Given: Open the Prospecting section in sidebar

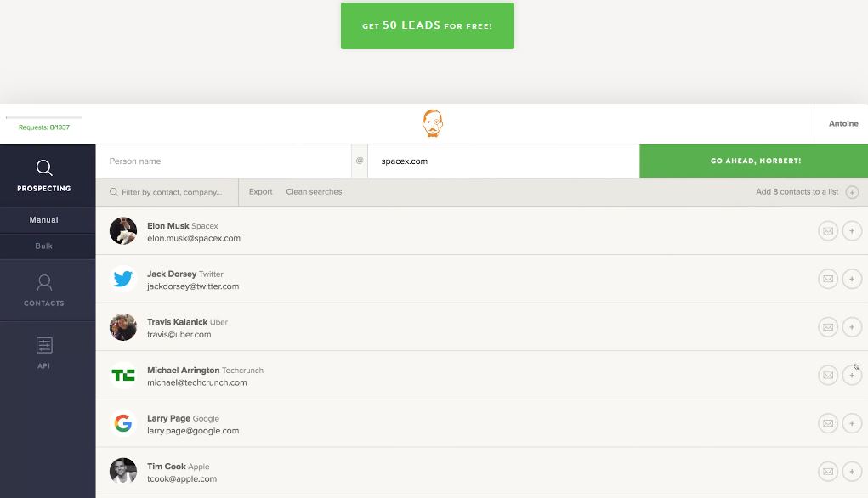Looking at the screenshot, I should (x=44, y=176).
